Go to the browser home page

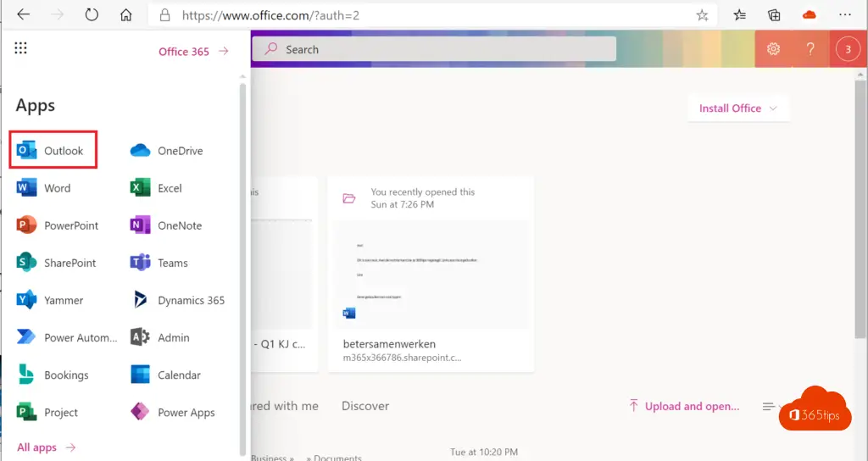(x=126, y=15)
